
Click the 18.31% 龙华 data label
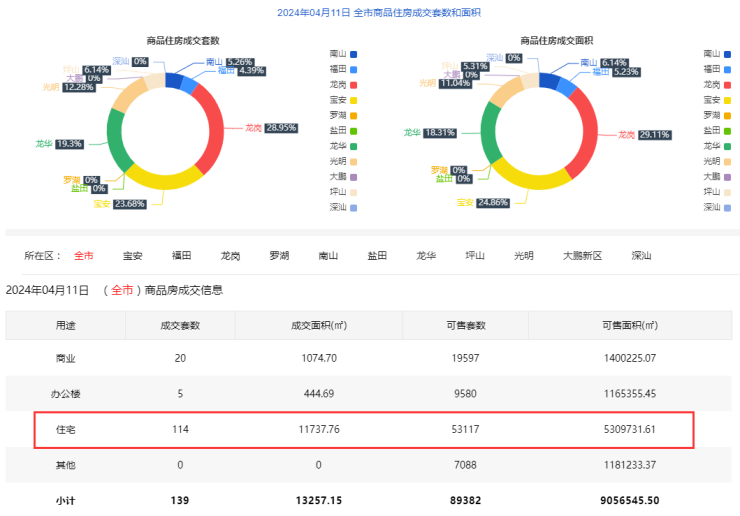point(439,132)
